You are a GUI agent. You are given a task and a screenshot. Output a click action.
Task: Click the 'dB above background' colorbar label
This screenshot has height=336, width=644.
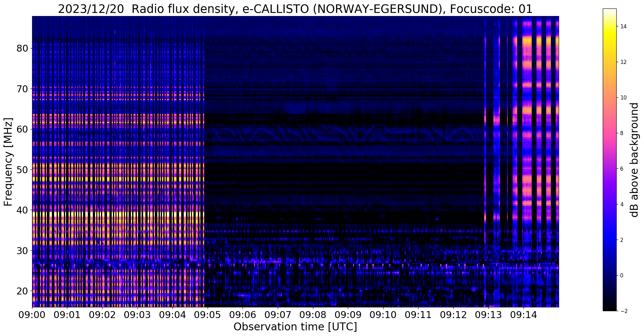point(635,160)
